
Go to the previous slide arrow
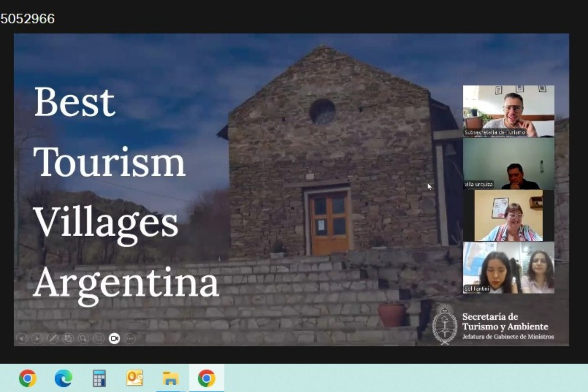tap(22, 339)
